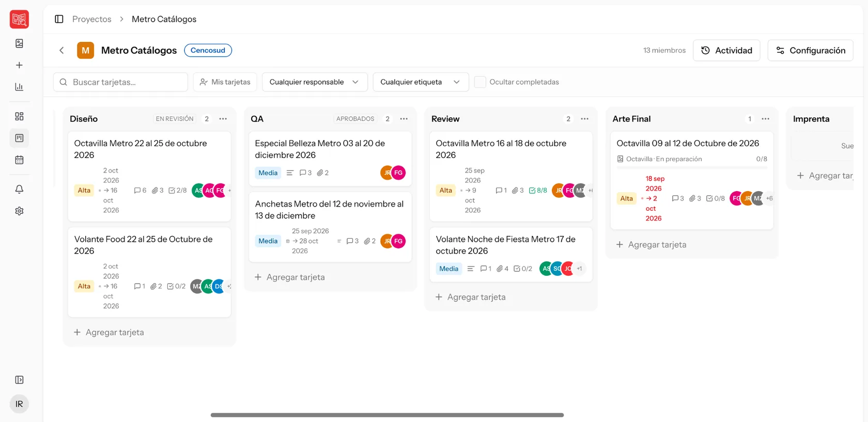
Task: Open the Cualquier responsable dropdown
Action: tap(315, 82)
